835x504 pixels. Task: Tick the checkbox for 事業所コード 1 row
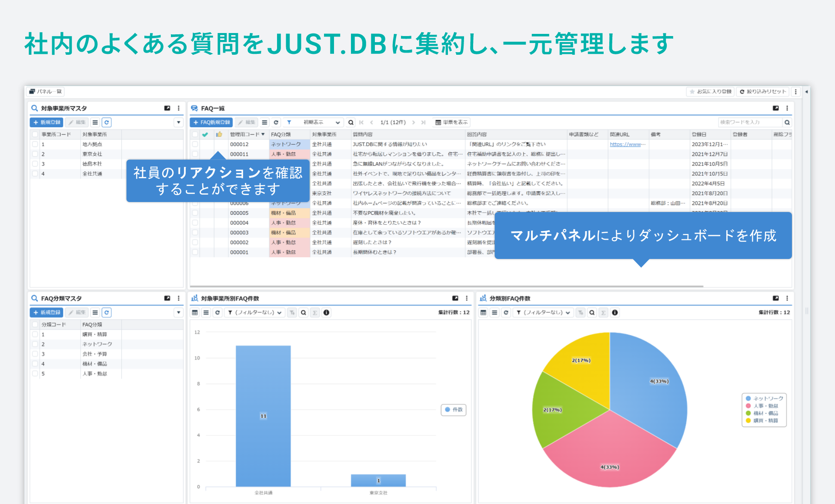35,144
